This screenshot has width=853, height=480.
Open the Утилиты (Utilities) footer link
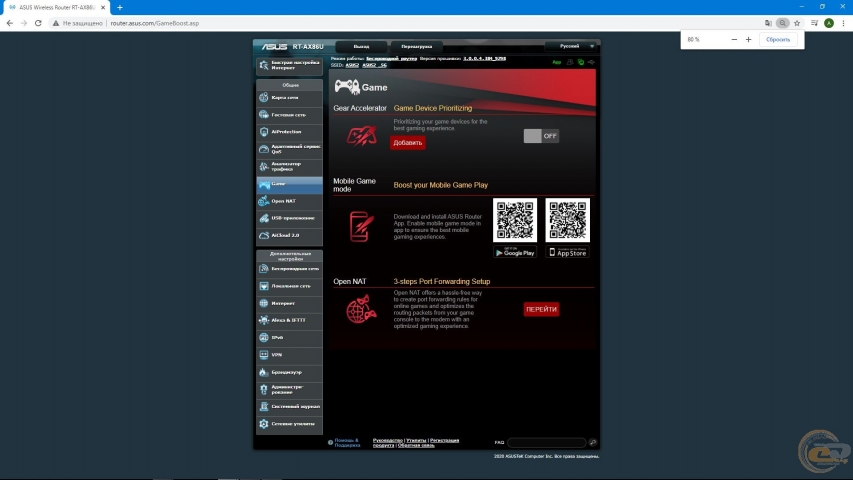(416, 440)
